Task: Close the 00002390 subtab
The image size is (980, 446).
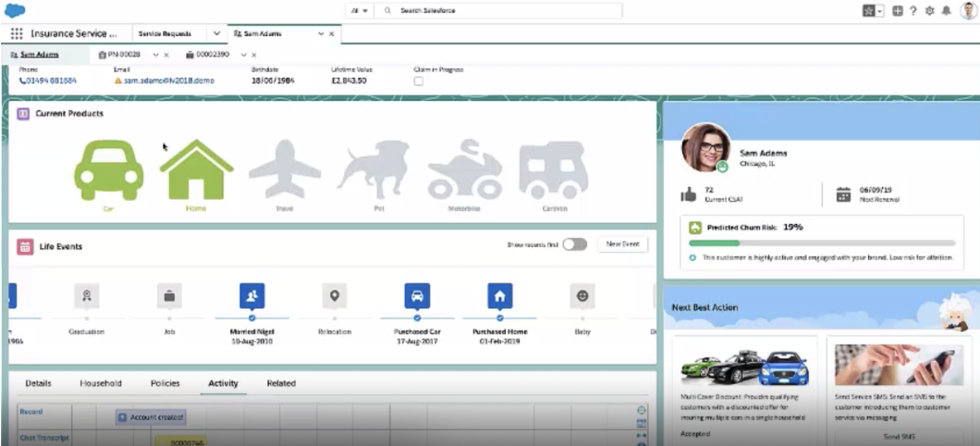Action: tap(253, 55)
